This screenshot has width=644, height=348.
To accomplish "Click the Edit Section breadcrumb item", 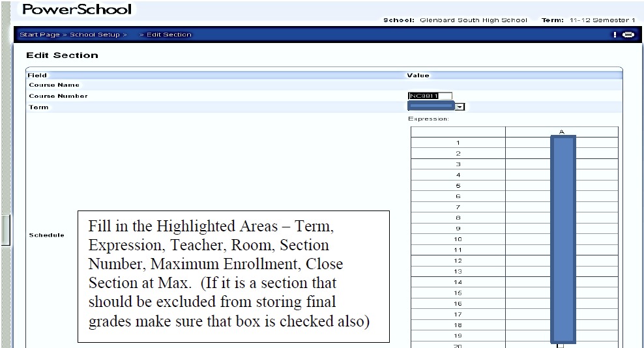I will (x=169, y=35).
